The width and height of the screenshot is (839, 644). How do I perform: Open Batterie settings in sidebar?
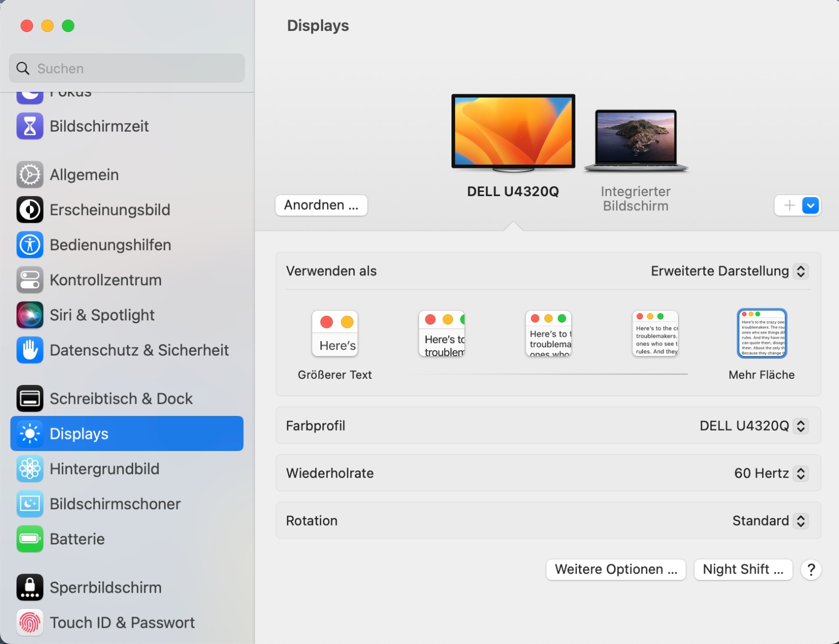pos(77,539)
